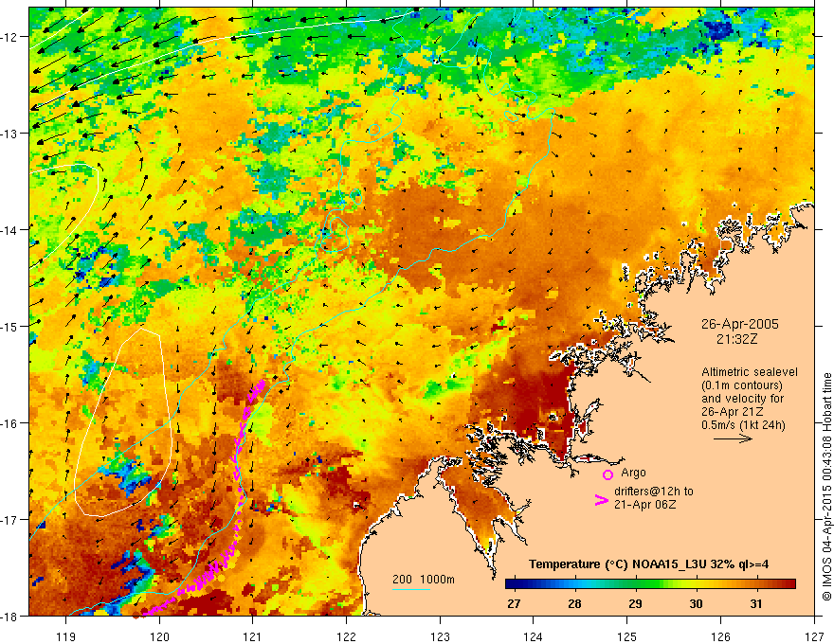Click the dark red 31 degree end of color bar

(x=789, y=584)
